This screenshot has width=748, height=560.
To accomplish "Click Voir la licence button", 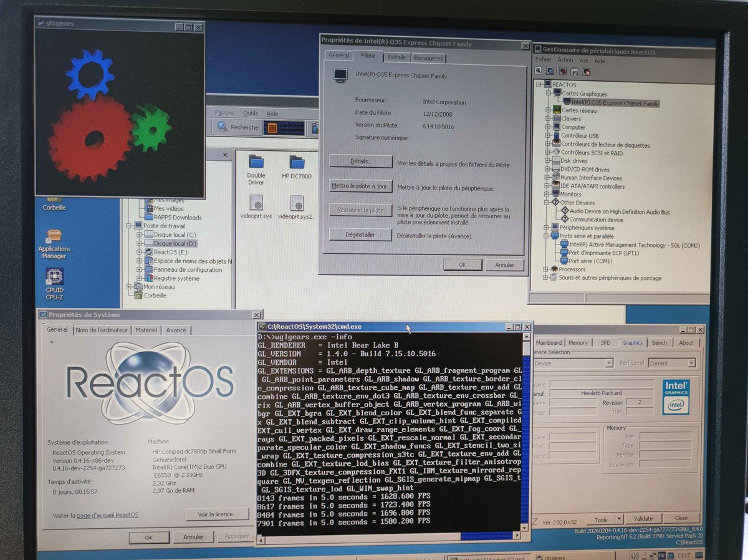I will pos(217,514).
